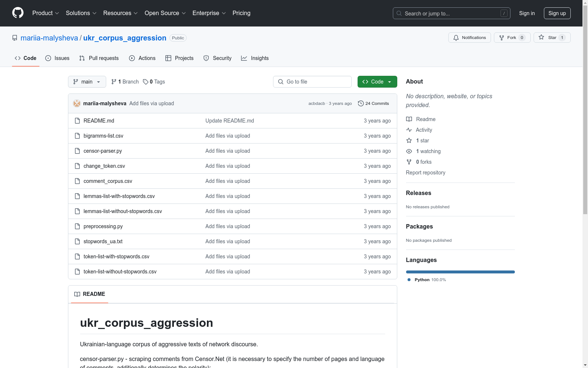588x368 pixels.
Task: Click the book icon beside Readme
Action: pyautogui.click(x=409, y=119)
